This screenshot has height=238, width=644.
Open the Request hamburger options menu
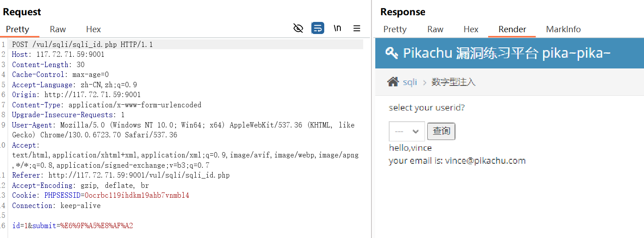pyautogui.click(x=357, y=29)
